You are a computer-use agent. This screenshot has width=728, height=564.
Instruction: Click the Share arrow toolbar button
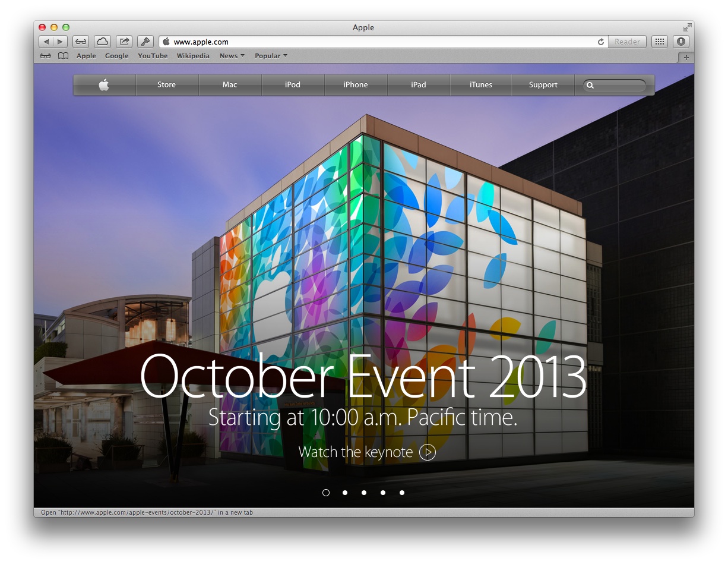pos(124,42)
